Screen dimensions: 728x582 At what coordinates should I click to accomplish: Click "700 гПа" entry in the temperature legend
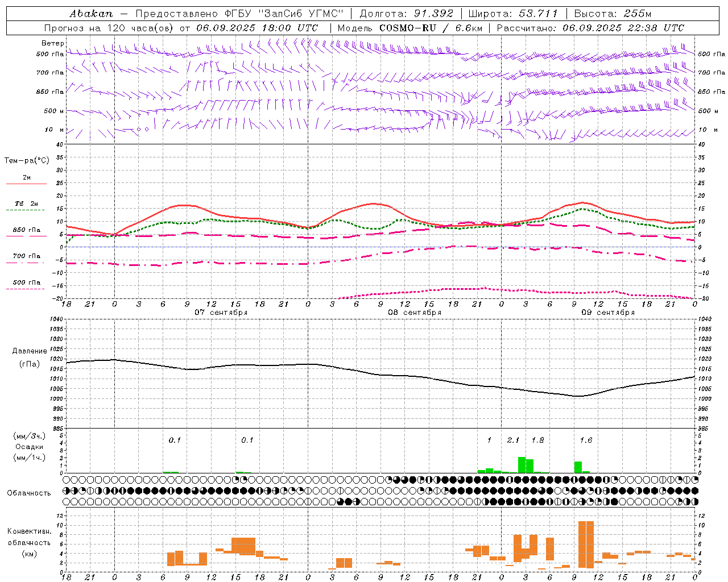point(27,256)
